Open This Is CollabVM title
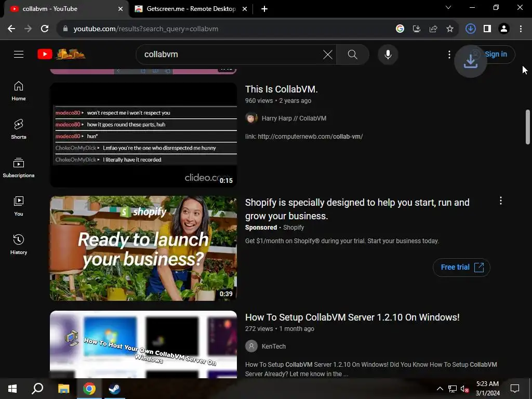The image size is (532, 399). [x=281, y=89]
